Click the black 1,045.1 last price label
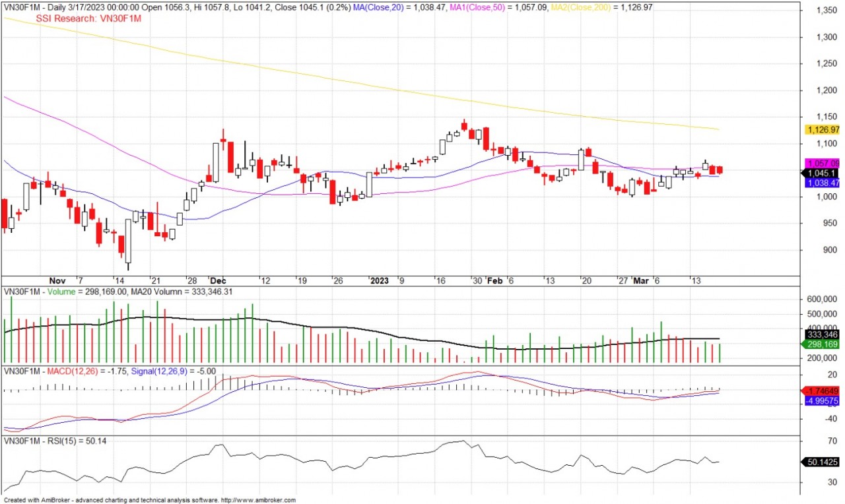This screenshot has width=845, height=504. [821, 173]
